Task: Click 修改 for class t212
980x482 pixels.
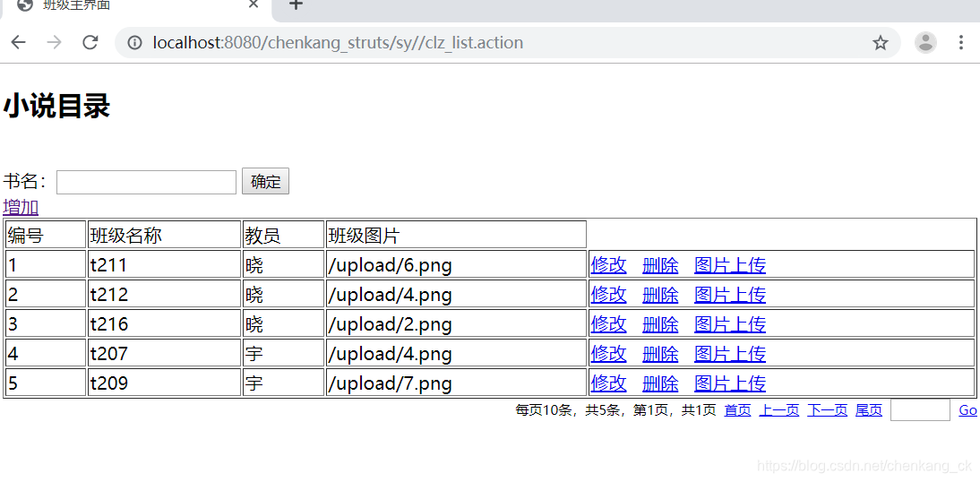Action: [609, 295]
